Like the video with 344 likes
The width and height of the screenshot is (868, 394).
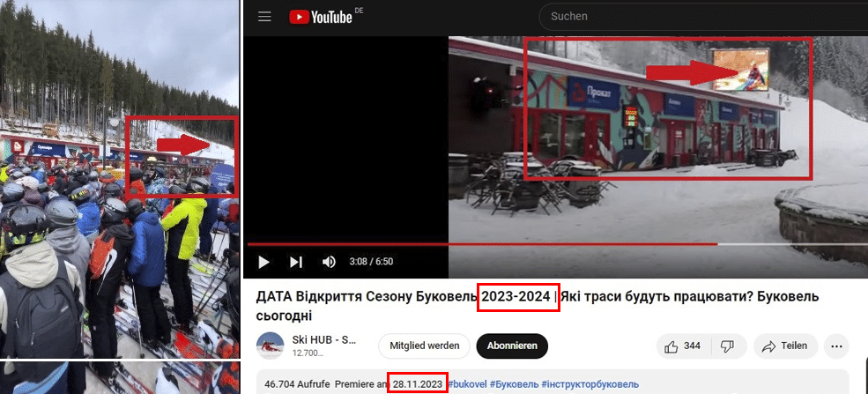[x=684, y=346]
